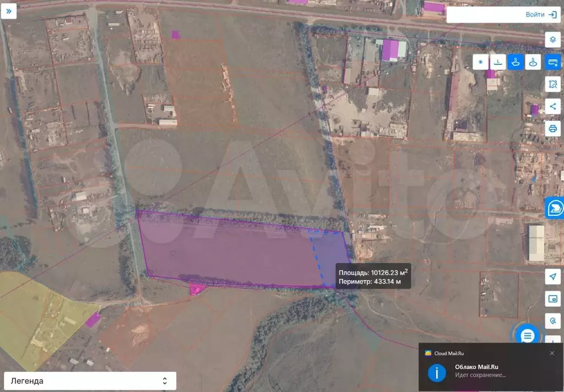Click the blue info icon in notification
Screen dimensions: 564x392
point(437,373)
